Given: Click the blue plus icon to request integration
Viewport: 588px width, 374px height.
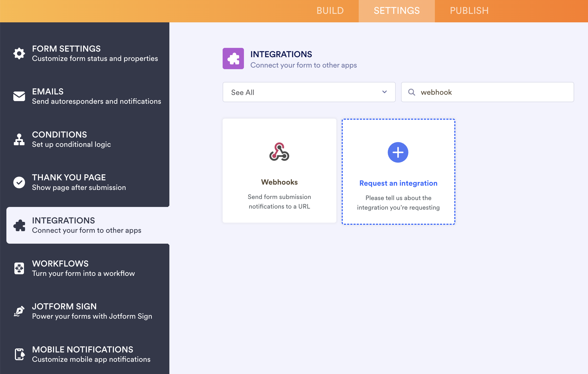Looking at the screenshot, I should point(398,152).
